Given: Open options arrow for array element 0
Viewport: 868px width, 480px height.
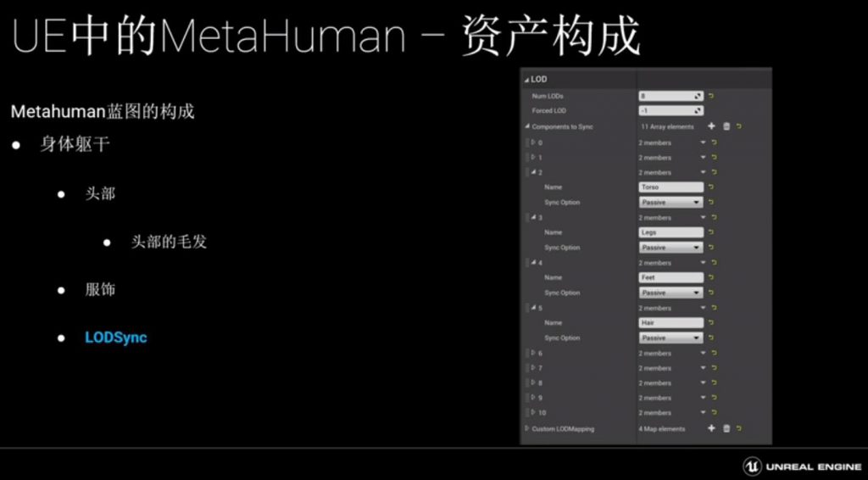Looking at the screenshot, I should (x=703, y=142).
